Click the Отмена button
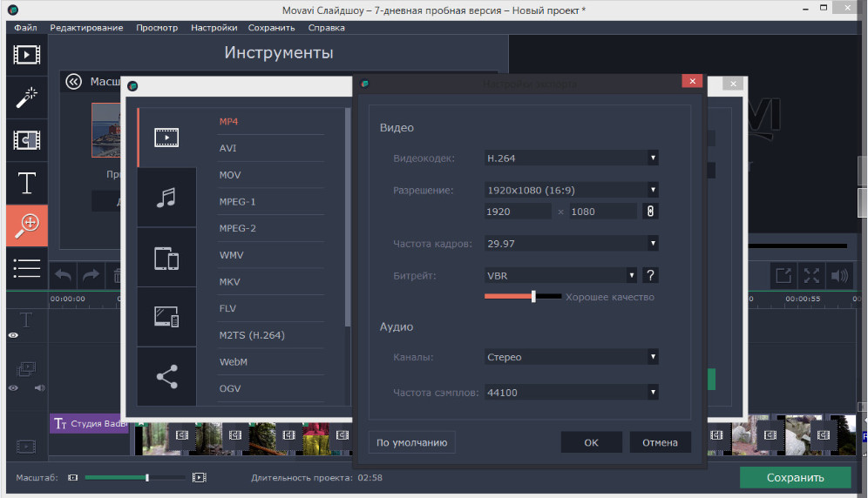 pos(660,442)
